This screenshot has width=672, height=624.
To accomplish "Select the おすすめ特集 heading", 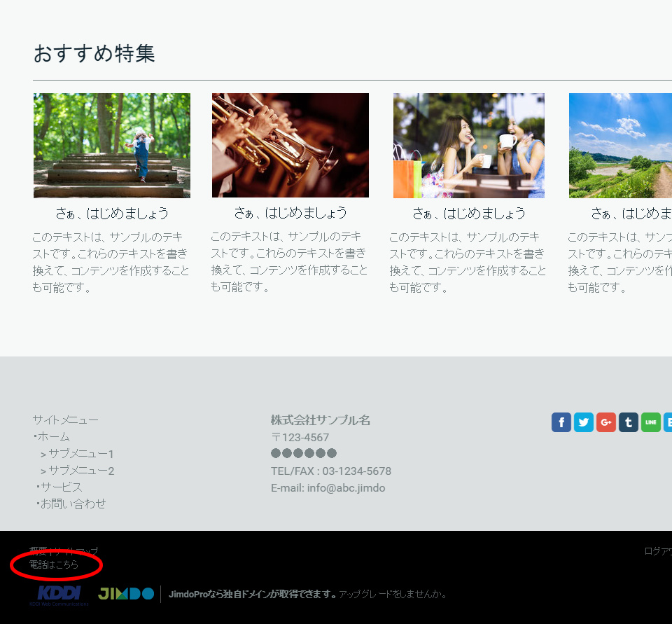I will [94, 54].
